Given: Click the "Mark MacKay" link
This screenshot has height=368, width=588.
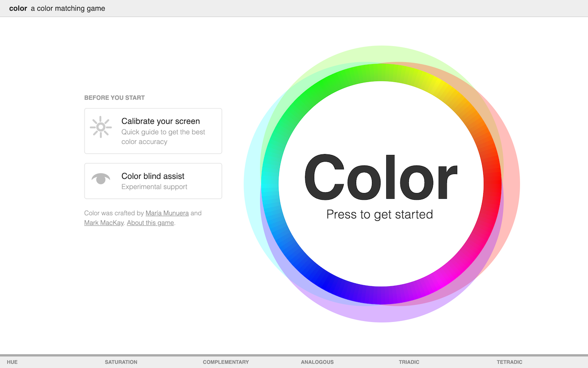Looking at the screenshot, I should click(x=103, y=223).
